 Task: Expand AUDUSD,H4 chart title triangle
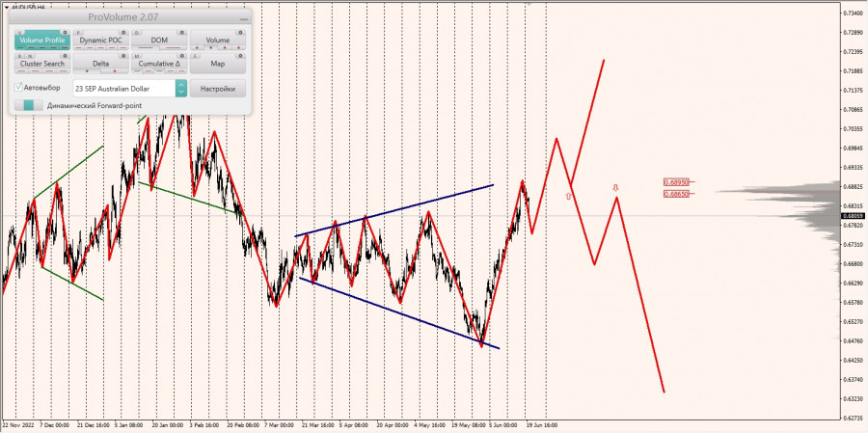click(x=6, y=7)
